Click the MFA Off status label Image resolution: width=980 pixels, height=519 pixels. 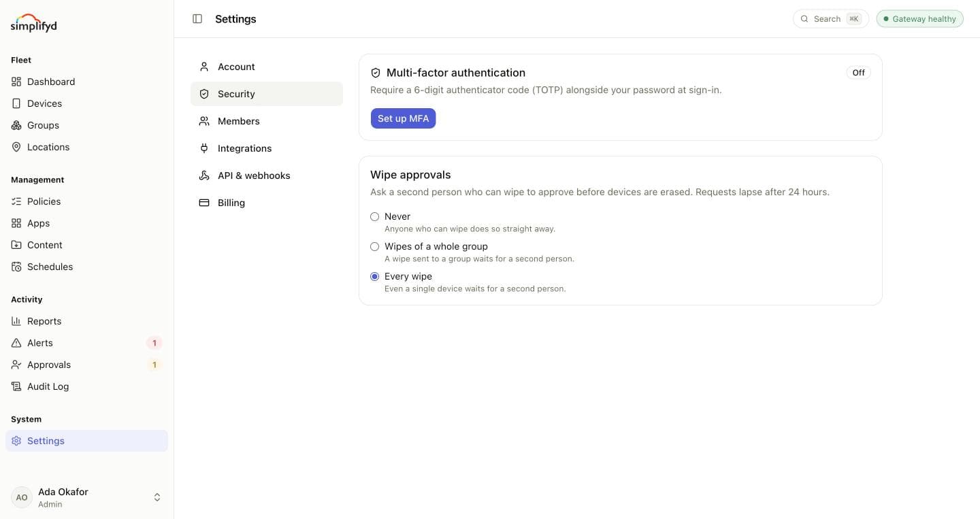(x=859, y=72)
